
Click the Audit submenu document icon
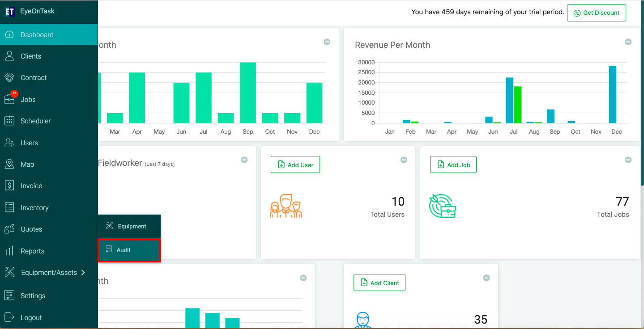[109, 249]
